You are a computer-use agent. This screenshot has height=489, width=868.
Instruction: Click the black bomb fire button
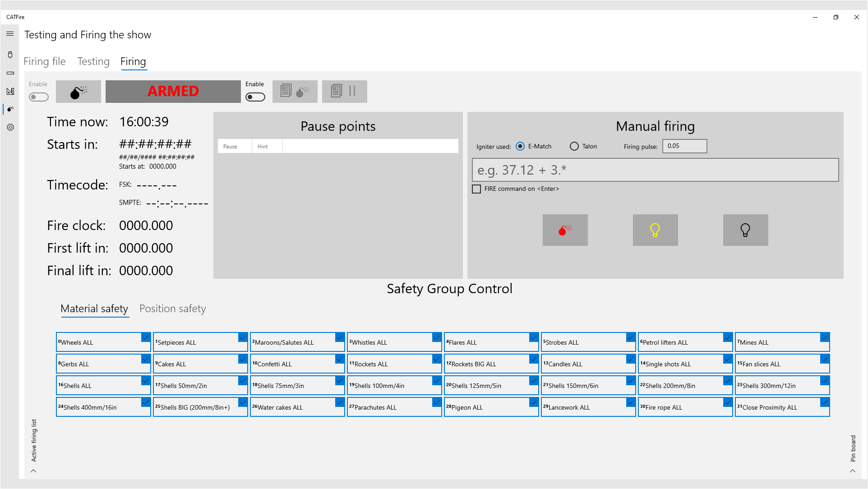tap(78, 92)
